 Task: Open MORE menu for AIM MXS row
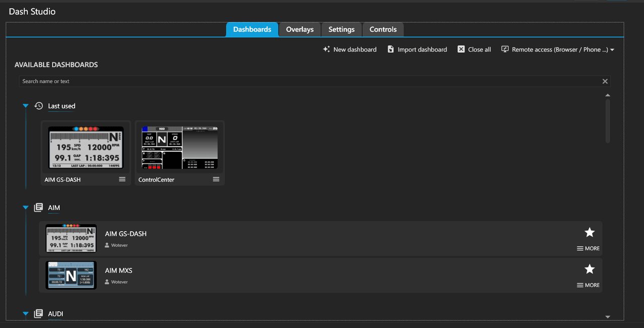click(588, 285)
